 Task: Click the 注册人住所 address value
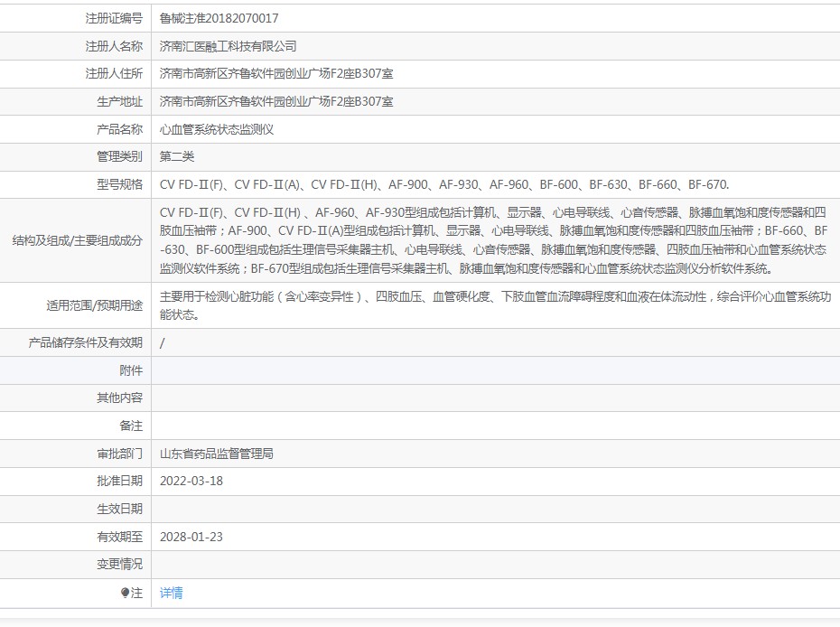point(276,73)
